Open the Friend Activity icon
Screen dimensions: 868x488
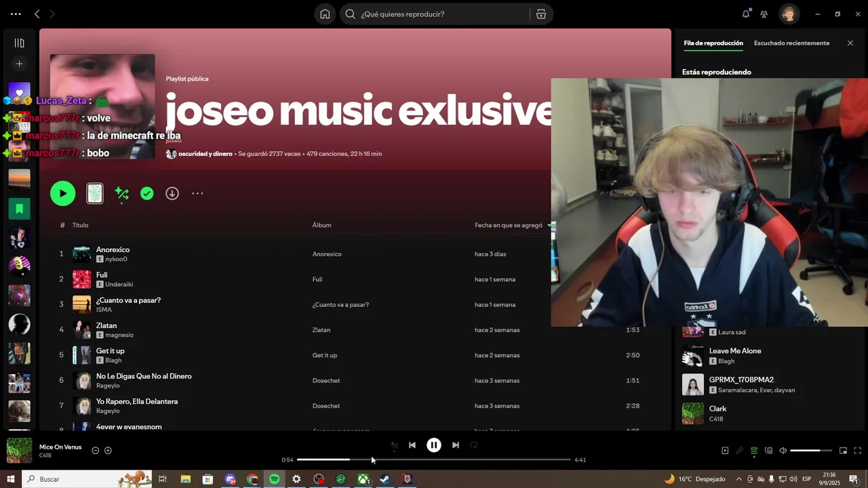pyautogui.click(x=764, y=14)
